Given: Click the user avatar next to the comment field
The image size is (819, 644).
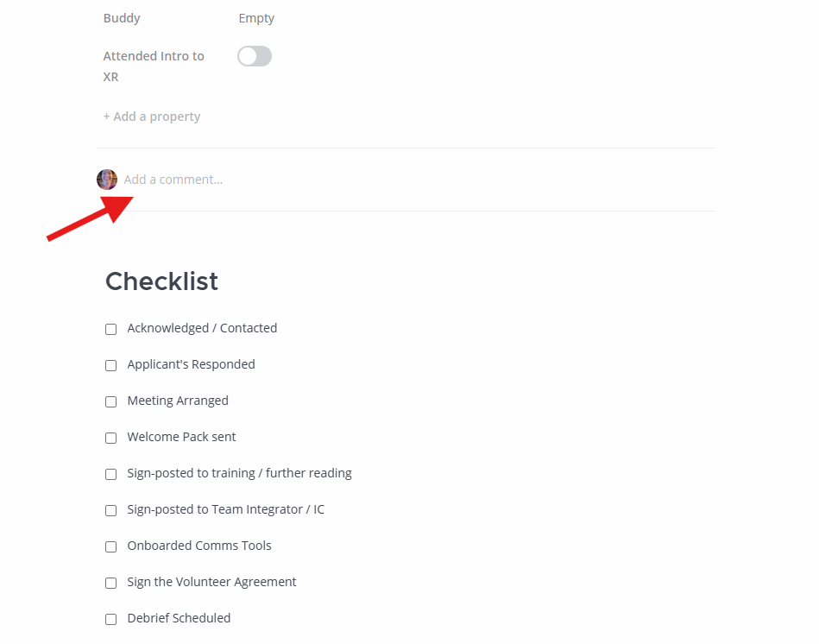Looking at the screenshot, I should pyautogui.click(x=106, y=179).
